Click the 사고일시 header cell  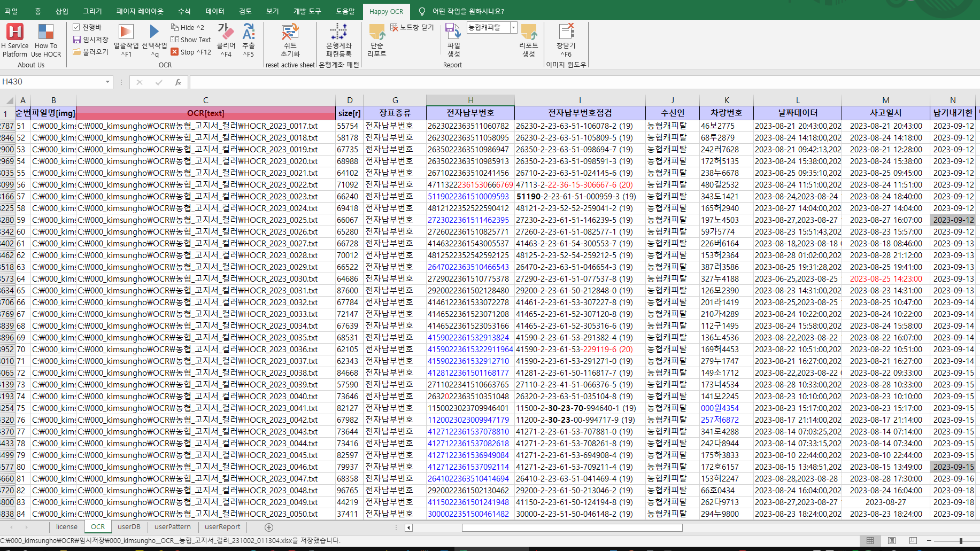point(886,113)
